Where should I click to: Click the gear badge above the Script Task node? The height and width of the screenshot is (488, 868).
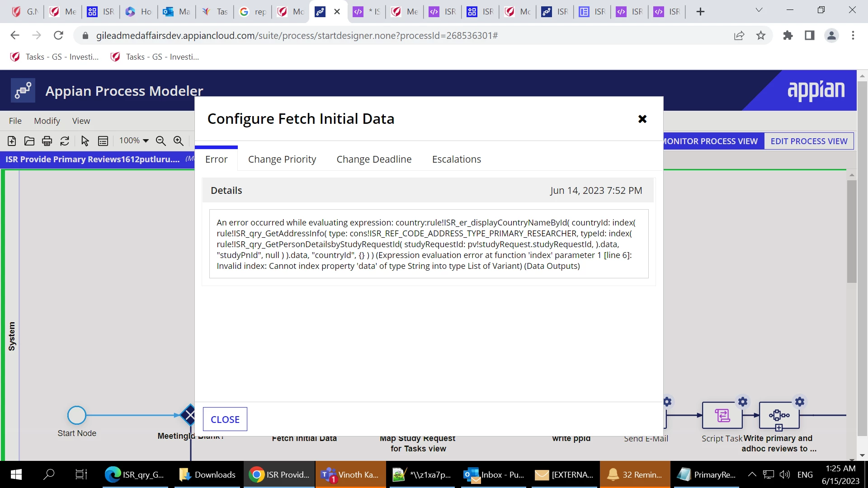pyautogui.click(x=743, y=402)
